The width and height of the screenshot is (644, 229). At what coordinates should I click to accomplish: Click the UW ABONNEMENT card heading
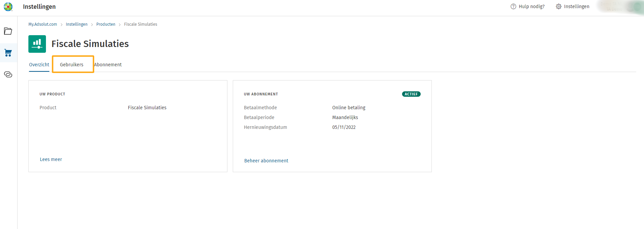[x=261, y=94]
